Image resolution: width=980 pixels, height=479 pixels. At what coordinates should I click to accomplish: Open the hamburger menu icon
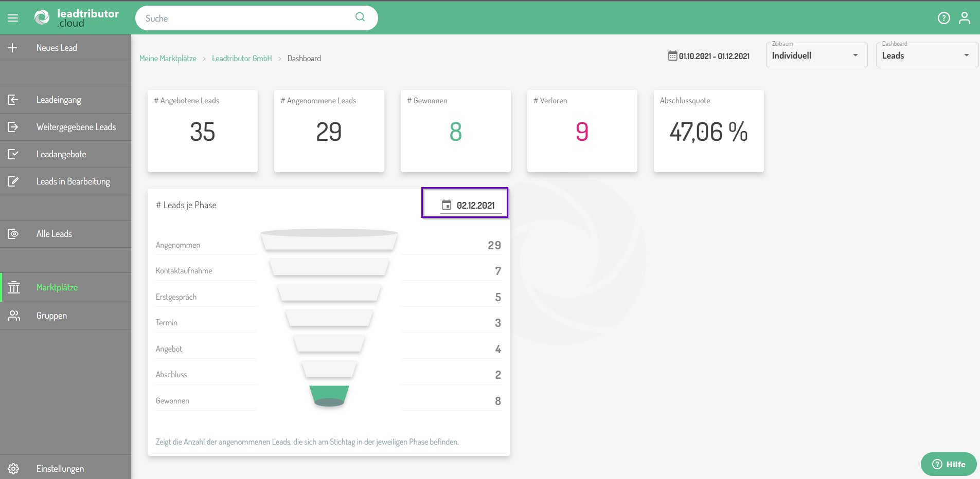13,18
